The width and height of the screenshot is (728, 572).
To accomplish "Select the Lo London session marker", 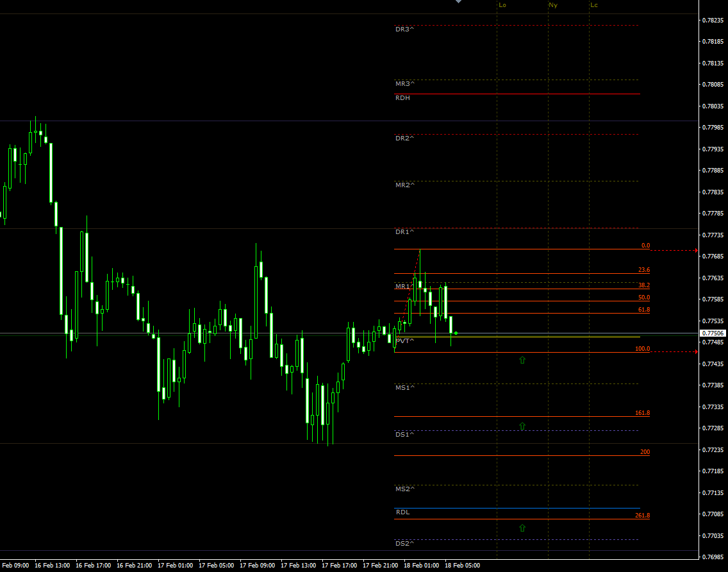I will click(502, 5).
